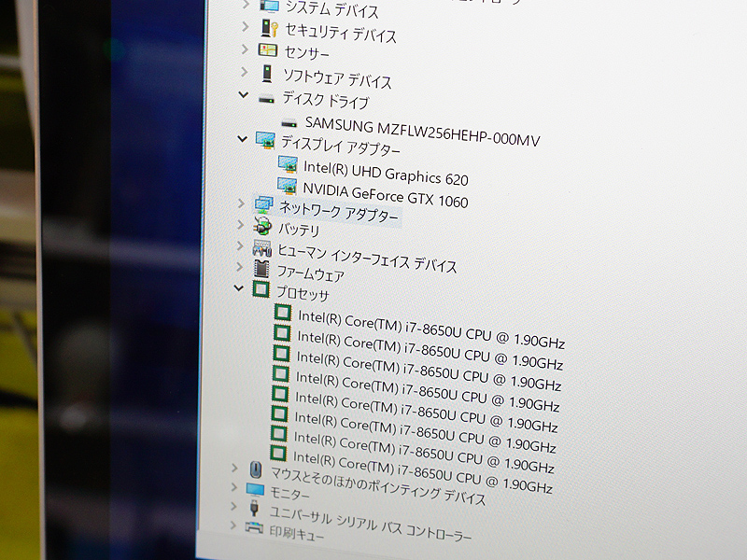Expand the ネットワーク アダプター node
The height and width of the screenshot is (560, 747).
242,203
